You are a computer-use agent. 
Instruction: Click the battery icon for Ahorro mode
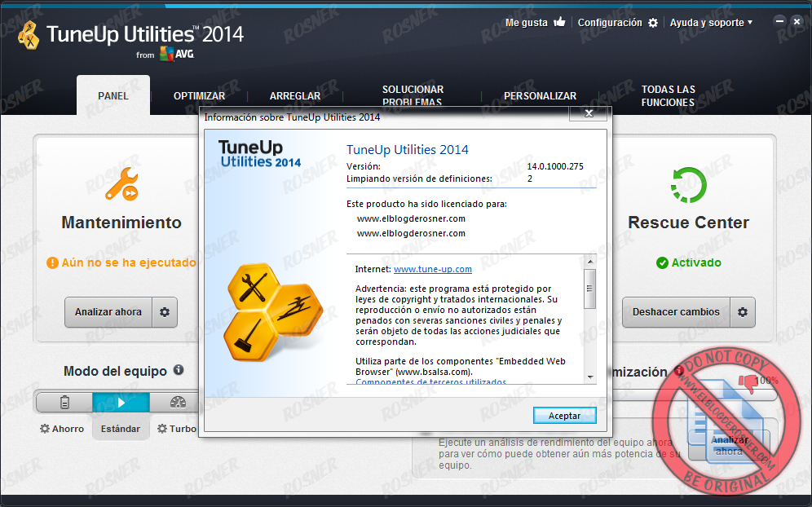[x=64, y=402]
